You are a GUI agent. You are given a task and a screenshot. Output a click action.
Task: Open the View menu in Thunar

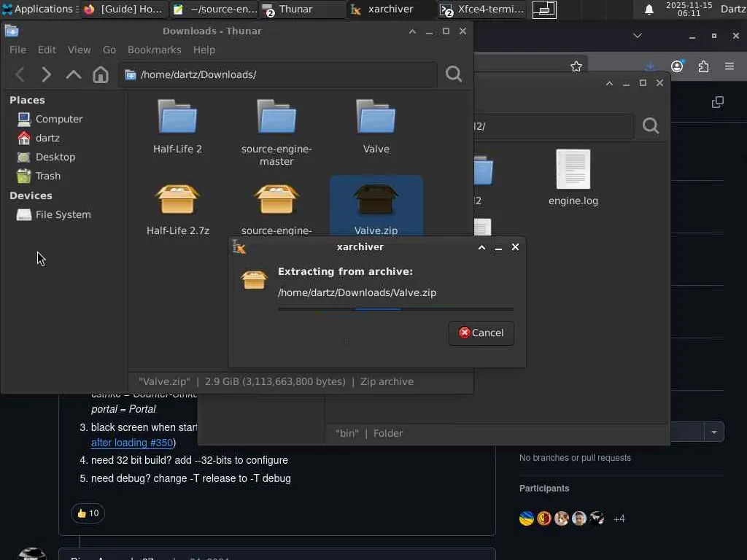click(79, 50)
